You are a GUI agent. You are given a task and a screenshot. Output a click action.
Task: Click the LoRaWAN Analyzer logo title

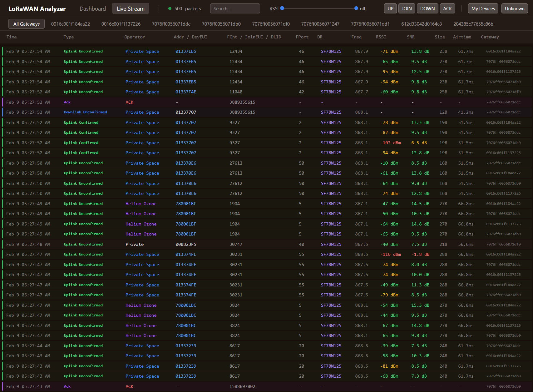tap(37, 9)
